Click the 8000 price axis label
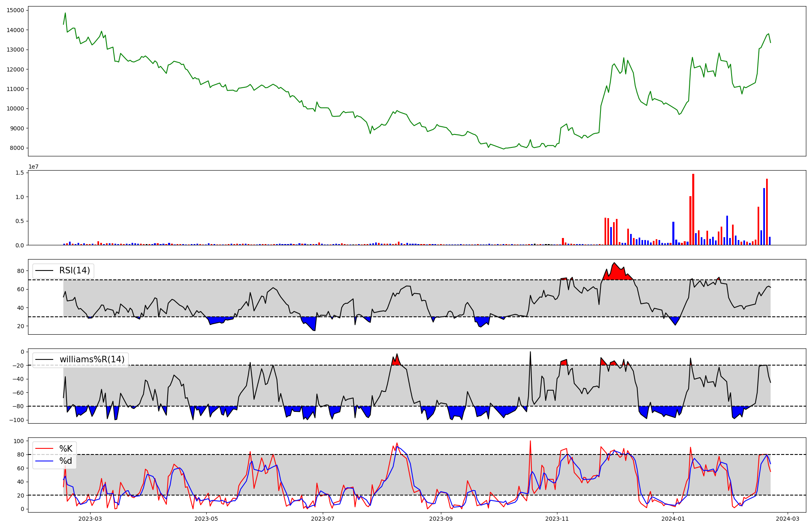Image resolution: width=812 pixels, height=528 pixels. 17,148
